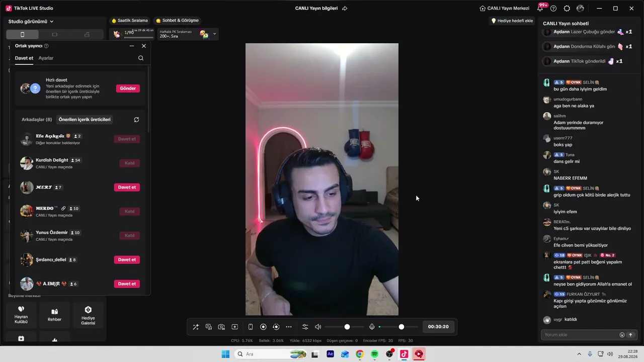
Task: Click Katıl button for MERDO
Action: (x=129, y=212)
